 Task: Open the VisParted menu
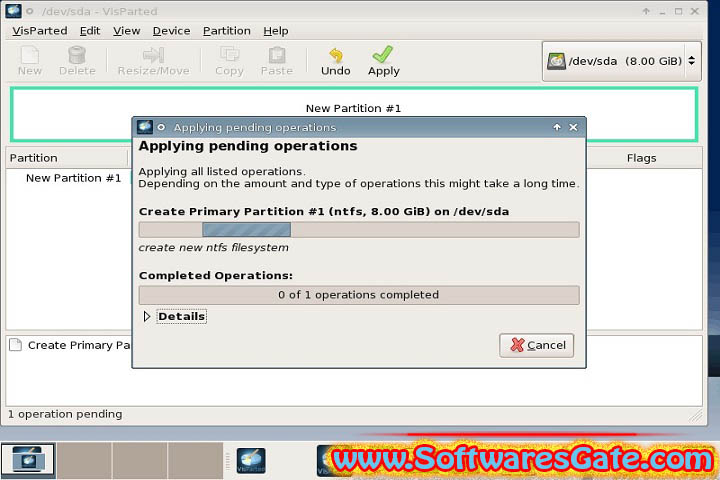pyautogui.click(x=39, y=31)
